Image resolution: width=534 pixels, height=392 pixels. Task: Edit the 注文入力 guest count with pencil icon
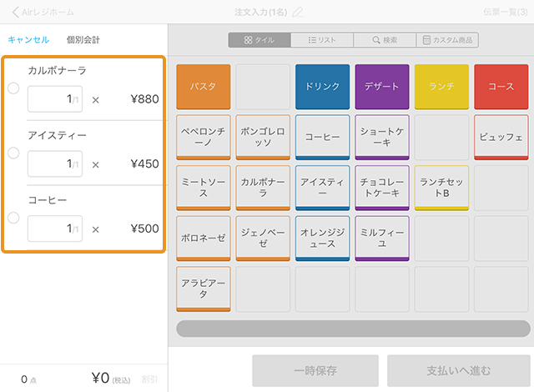(x=298, y=13)
